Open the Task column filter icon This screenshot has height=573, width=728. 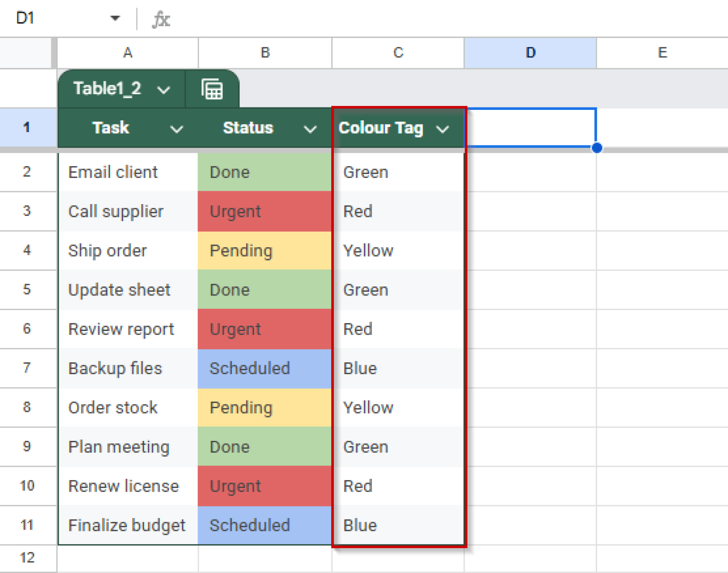(x=176, y=128)
